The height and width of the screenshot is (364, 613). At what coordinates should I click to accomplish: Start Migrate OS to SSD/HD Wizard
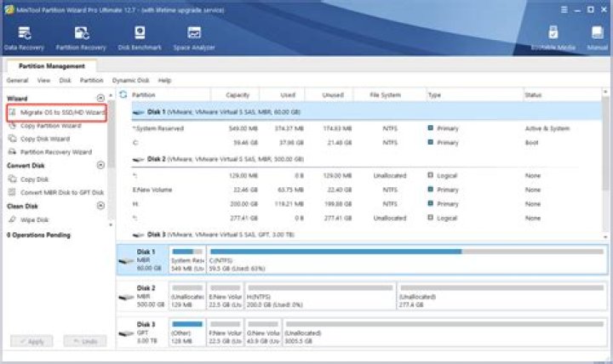pos(57,112)
